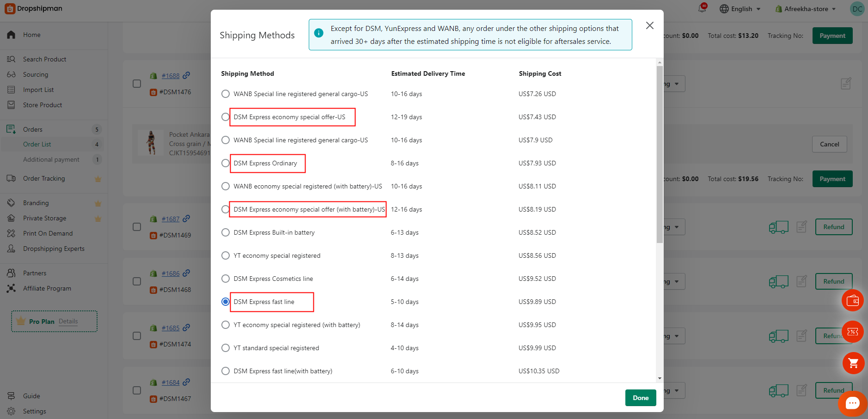Open order #1688 link

(171, 76)
